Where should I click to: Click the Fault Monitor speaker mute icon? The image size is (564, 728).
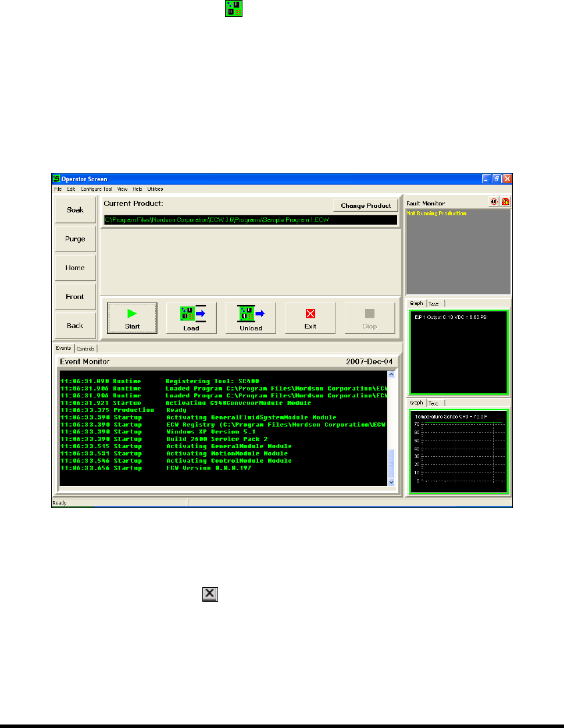click(x=494, y=201)
